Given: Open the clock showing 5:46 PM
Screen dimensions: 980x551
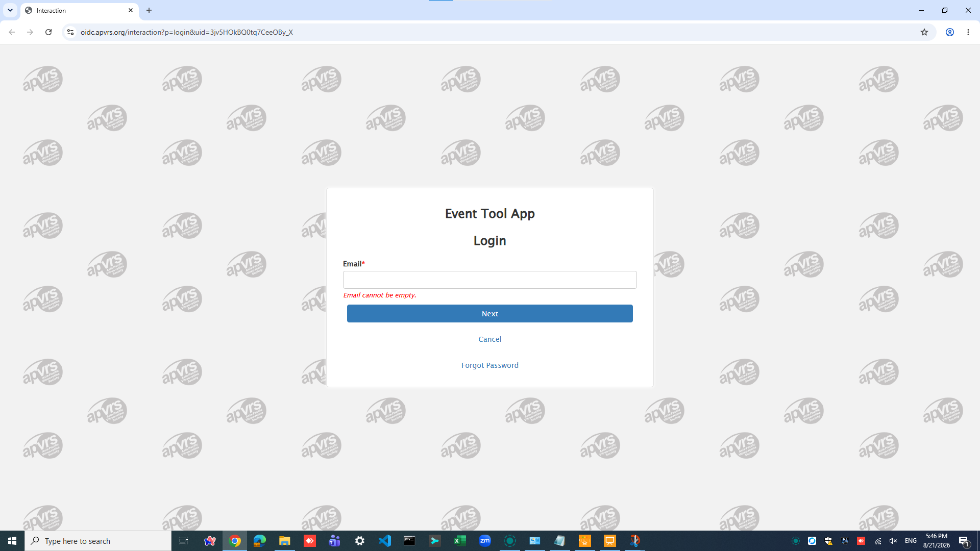Looking at the screenshot, I should (937, 541).
